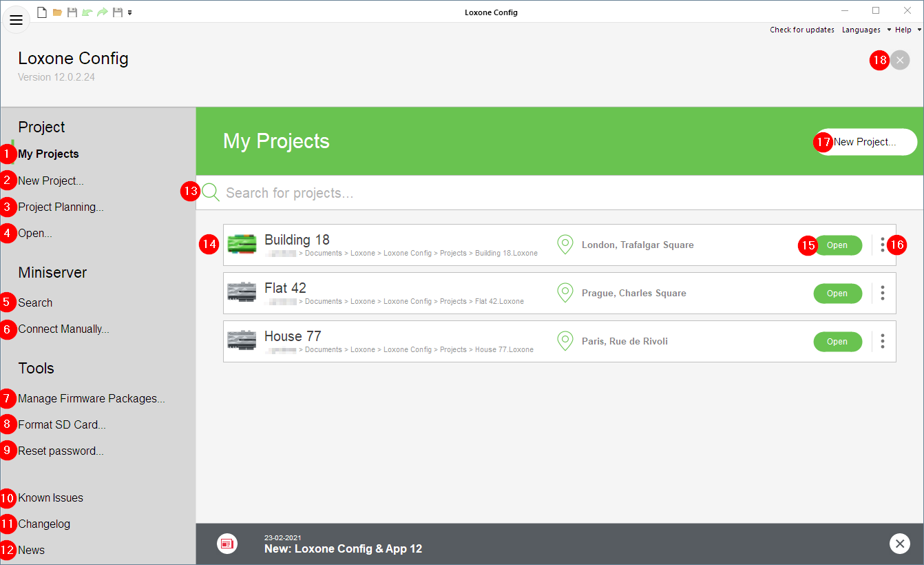Click the Building 18 Miniserver thumbnail icon
The width and height of the screenshot is (924, 565).
(x=242, y=245)
